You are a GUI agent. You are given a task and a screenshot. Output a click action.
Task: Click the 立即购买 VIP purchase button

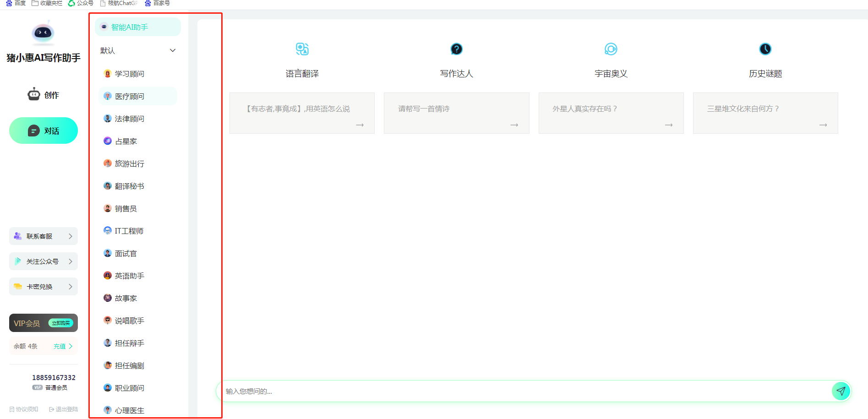[61, 323]
